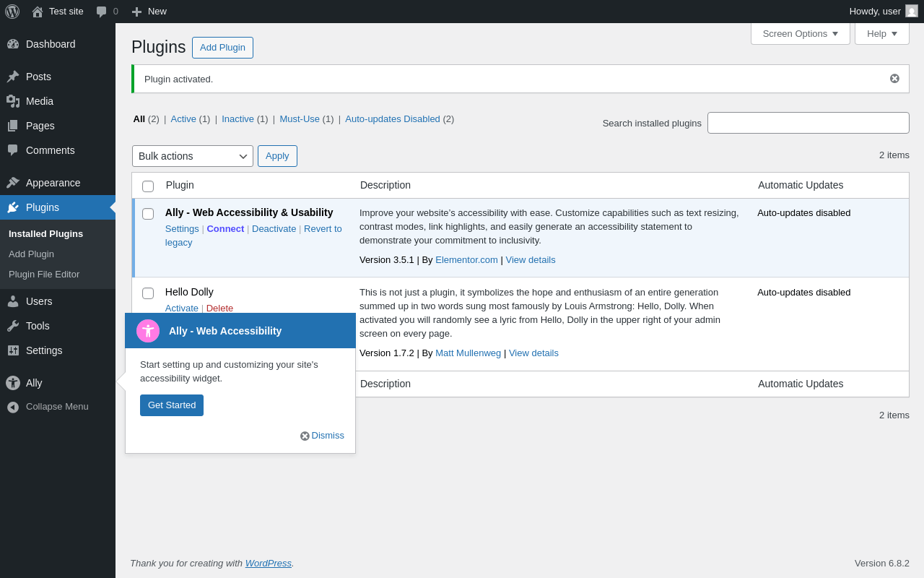Click the Get Started button

[172, 405]
